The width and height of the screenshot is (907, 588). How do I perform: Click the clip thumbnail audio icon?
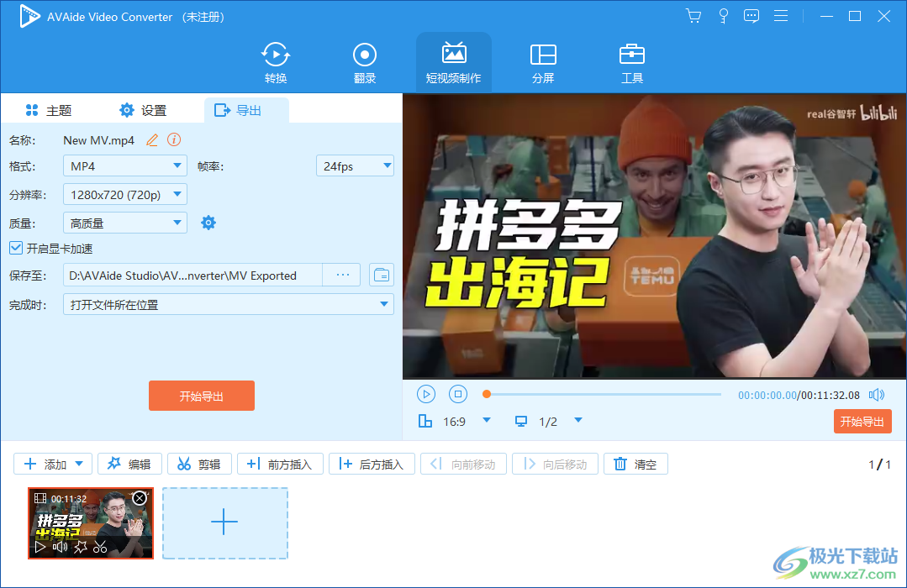[x=61, y=546]
